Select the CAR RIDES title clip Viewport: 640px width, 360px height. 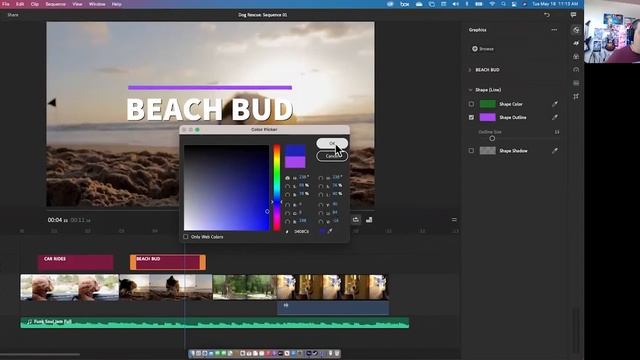pos(76,262)
